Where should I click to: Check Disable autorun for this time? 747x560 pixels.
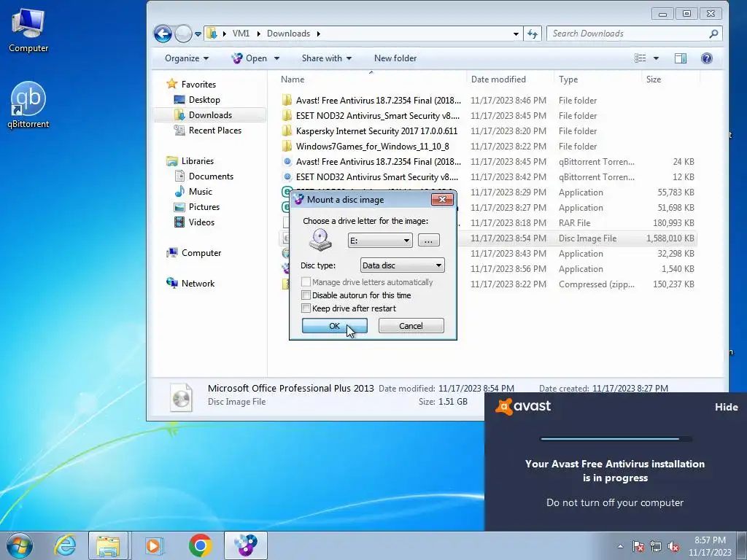(x=306, y=295)
